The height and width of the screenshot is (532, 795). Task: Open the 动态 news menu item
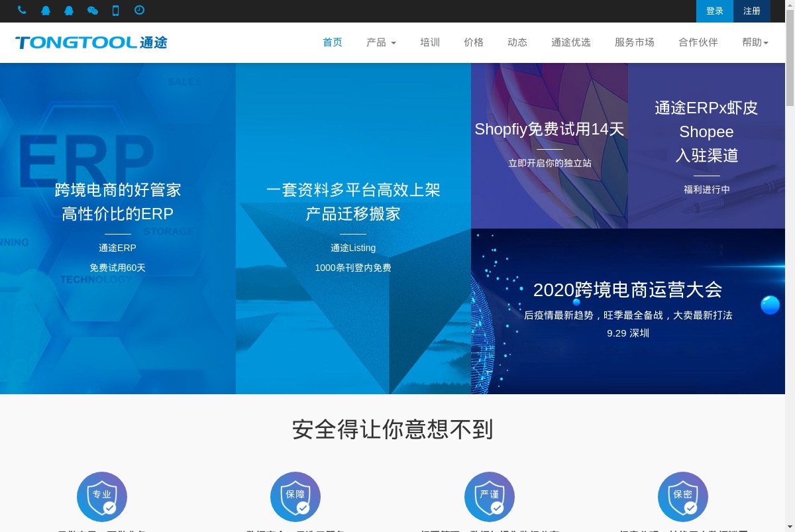(517, 42)
